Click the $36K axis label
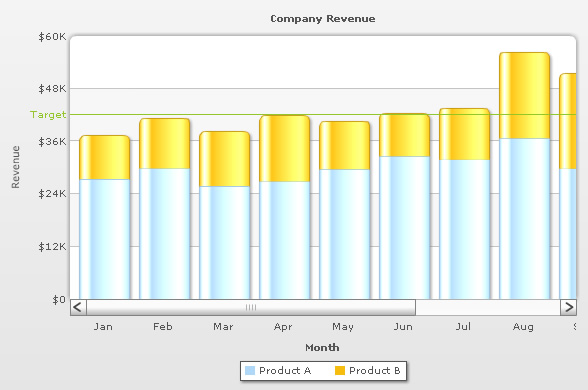This screenshot has width=588, height=390. pos(52,142)
